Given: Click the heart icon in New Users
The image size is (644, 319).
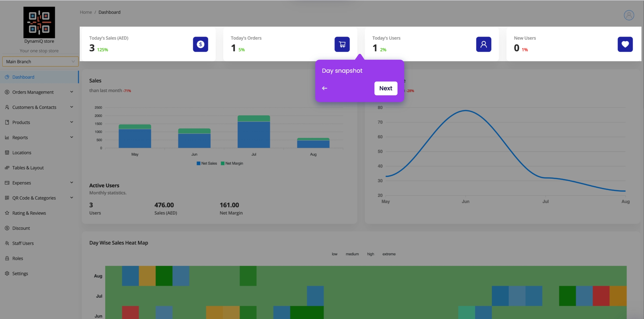Looking at the screenshot, I should pyautogui.click(x=625, y=44).
